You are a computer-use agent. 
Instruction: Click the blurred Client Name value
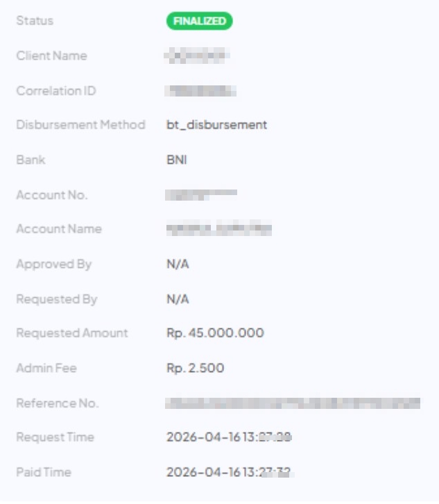pyautogui.click(x=198, y=56)
